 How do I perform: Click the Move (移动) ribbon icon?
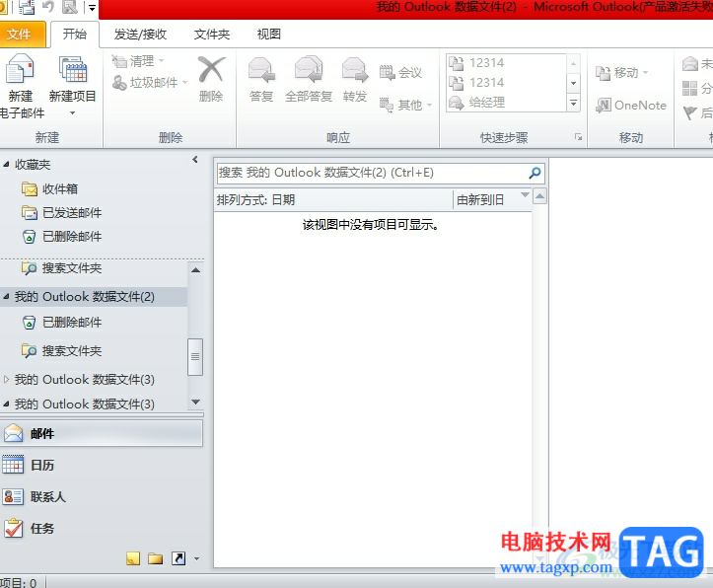(603, 73)
